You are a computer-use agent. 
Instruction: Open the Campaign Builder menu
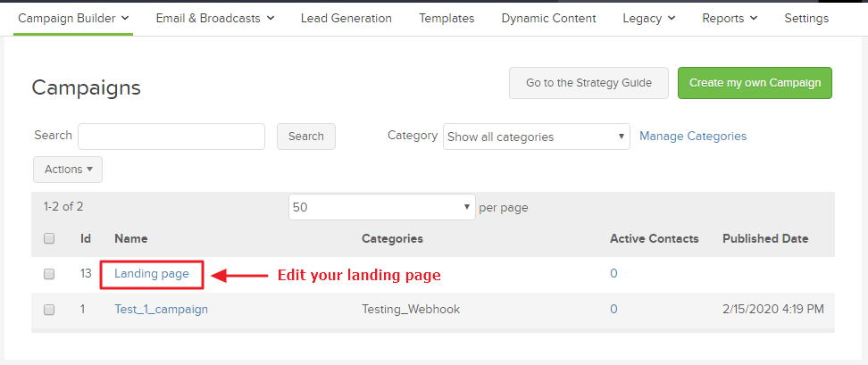coord(73,18)
